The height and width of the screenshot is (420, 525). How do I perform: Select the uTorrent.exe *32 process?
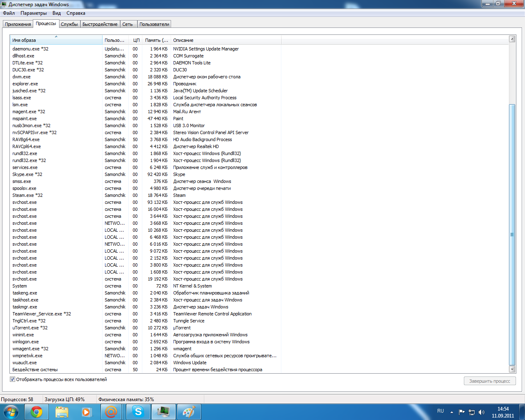tap(146, 328)
